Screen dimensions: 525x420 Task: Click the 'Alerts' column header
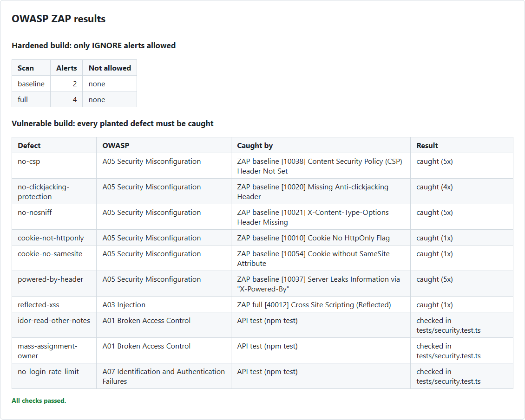click(x=66, y=68)
